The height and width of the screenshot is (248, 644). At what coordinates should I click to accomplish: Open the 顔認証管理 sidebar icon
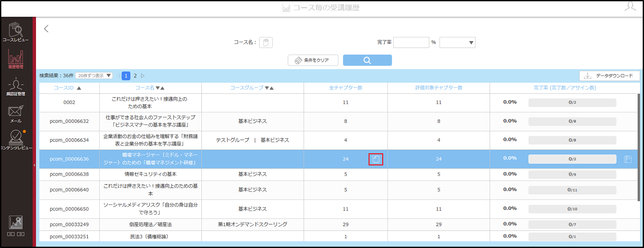tap(16, 86)
